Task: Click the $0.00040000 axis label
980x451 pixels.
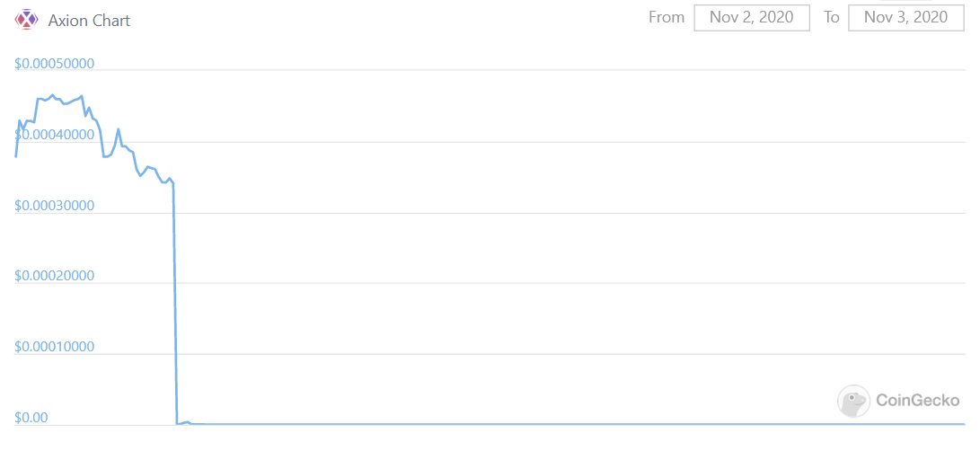Action: pos(55,135)
